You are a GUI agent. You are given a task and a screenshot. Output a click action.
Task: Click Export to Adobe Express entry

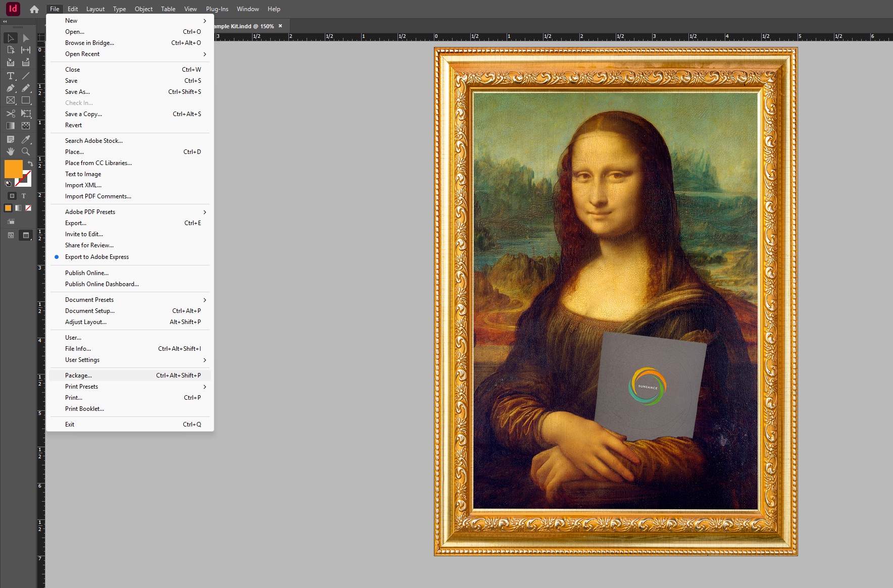(x=130, y=257)
